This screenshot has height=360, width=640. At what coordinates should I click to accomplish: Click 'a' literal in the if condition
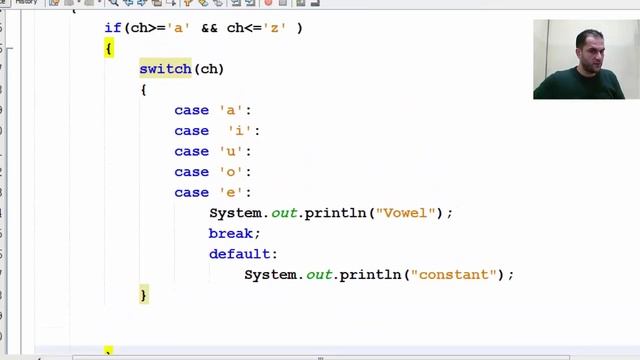(x=178, y=28)
